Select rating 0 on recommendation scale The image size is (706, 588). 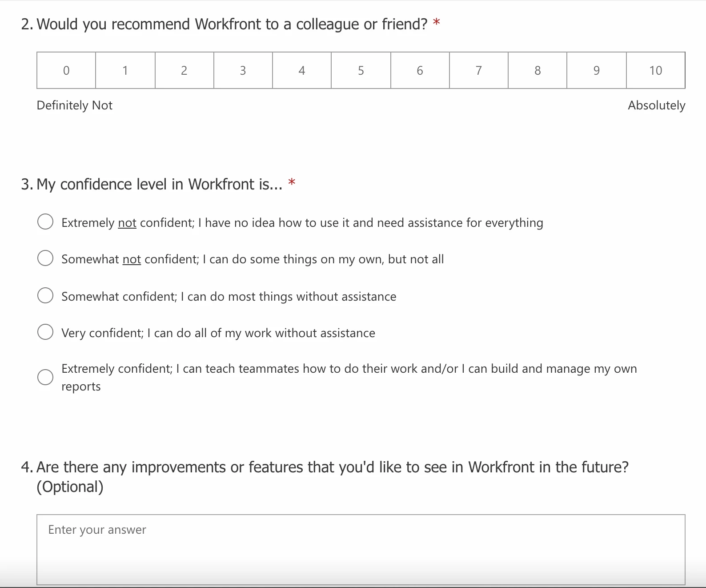click(66, 70)
